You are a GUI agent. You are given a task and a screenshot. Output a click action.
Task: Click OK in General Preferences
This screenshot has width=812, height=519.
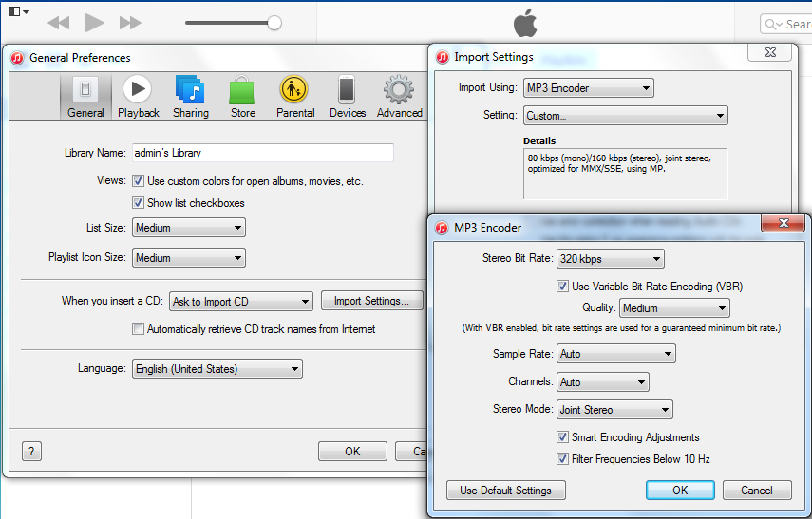(352, 452)
